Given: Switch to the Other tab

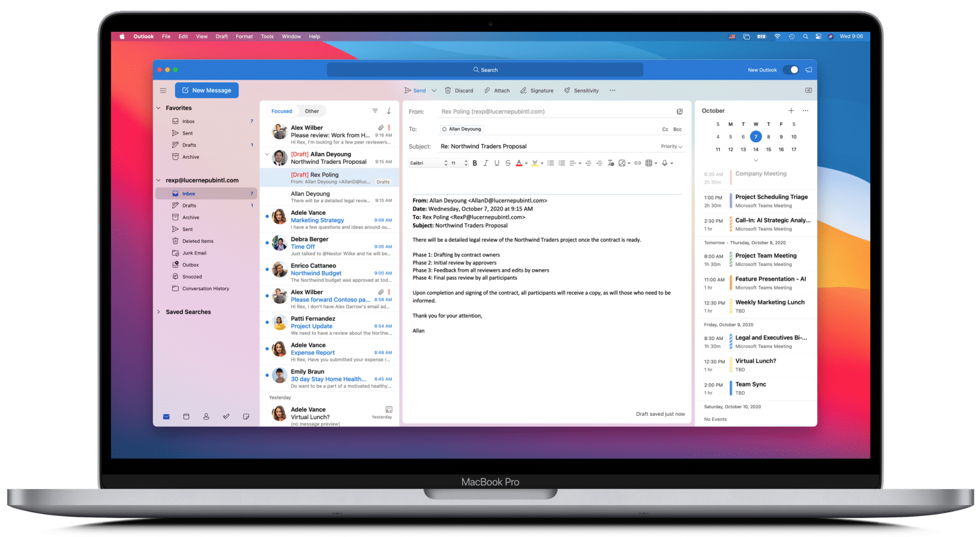Looking at the screenshot, I should pyautogui.click(x=312, y=111).
